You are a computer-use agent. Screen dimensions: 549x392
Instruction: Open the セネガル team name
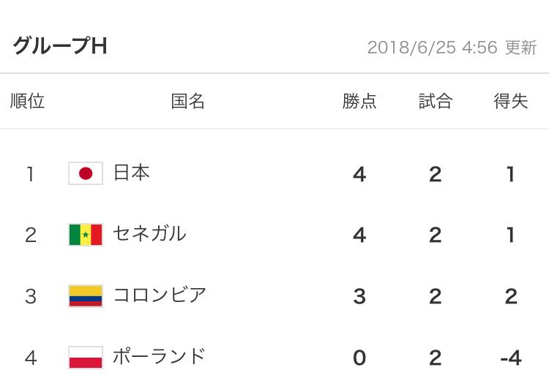click(149, 234)
